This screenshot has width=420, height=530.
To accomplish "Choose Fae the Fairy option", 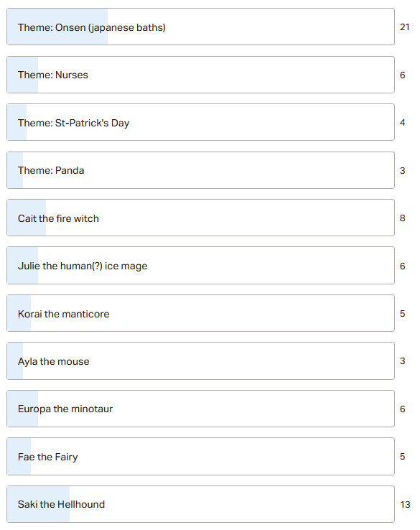I will coord(201,457).
